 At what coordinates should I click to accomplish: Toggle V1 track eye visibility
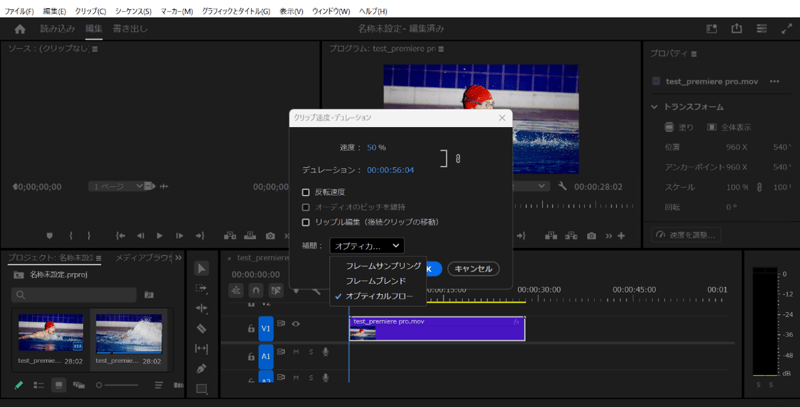point(296,324)
